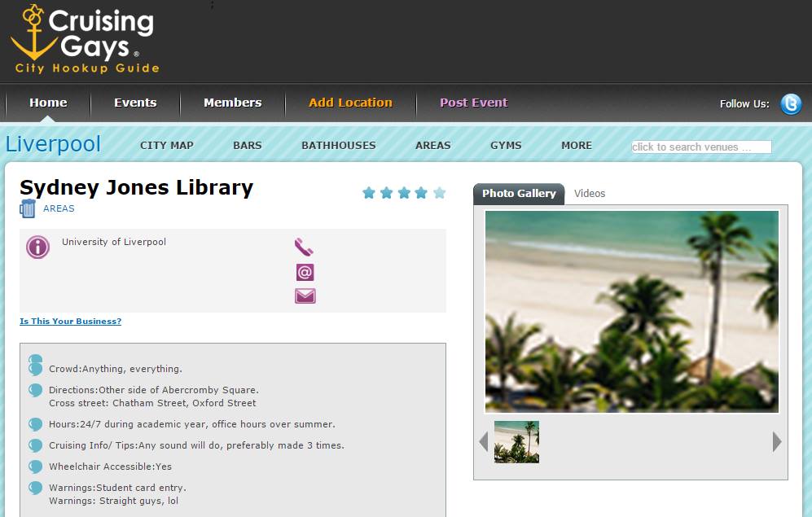Viewport: 812px width, 517px height.
Task: Open the Twitter follow icon
Action: (x=791, y=103)
